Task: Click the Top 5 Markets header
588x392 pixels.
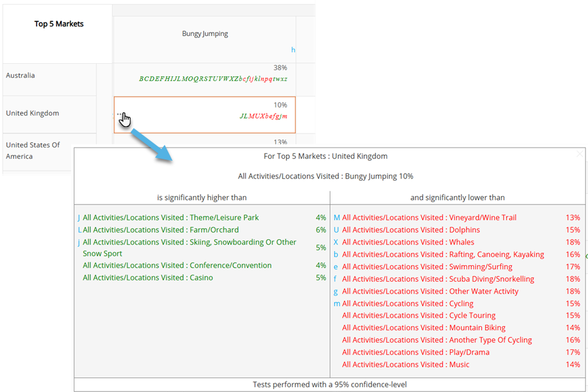Action: 59,24
